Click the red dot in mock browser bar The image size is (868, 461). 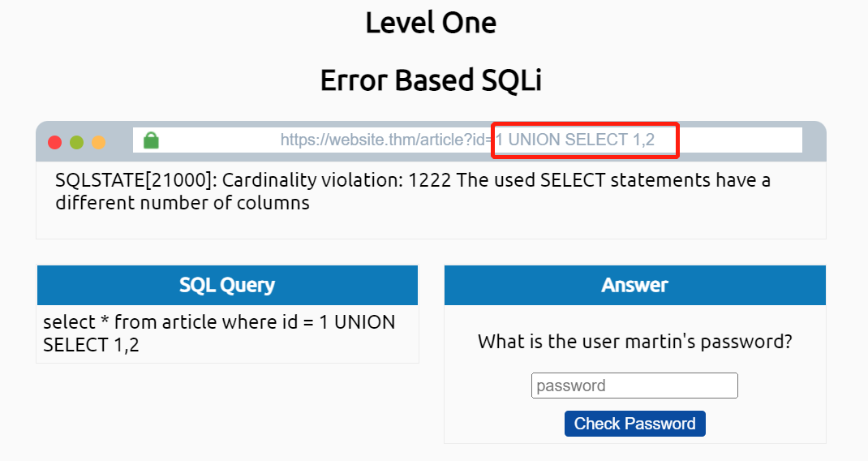coord(55,142)
